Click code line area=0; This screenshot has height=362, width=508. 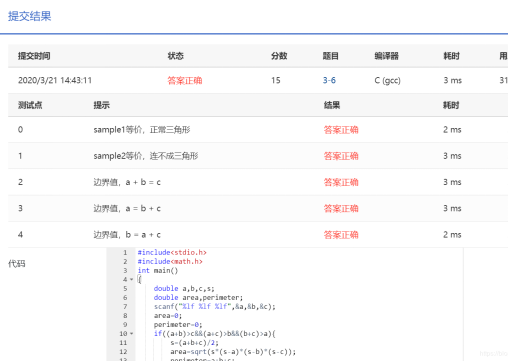tap(168, 315)
